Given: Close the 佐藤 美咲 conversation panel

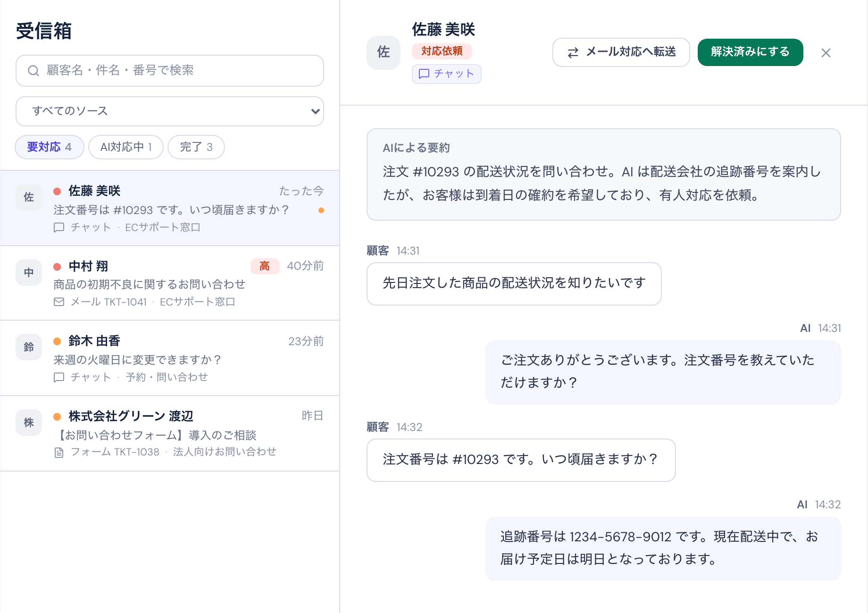Looking at the screenshot, I should [826, 53].
